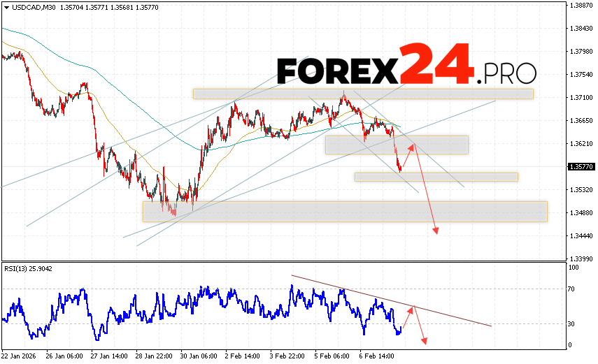Click the 3 Feb 22:00 time label
This screenshot has width=598, height=364.
pos(287,355)
